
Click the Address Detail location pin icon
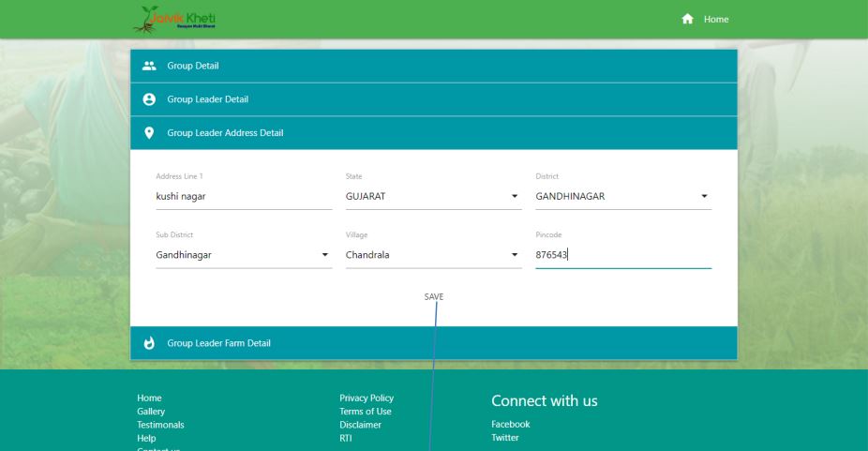[148, 133]
